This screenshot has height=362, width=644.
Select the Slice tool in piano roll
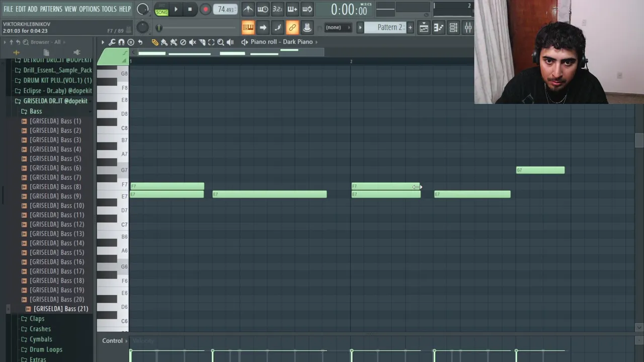tap(202, 42)
